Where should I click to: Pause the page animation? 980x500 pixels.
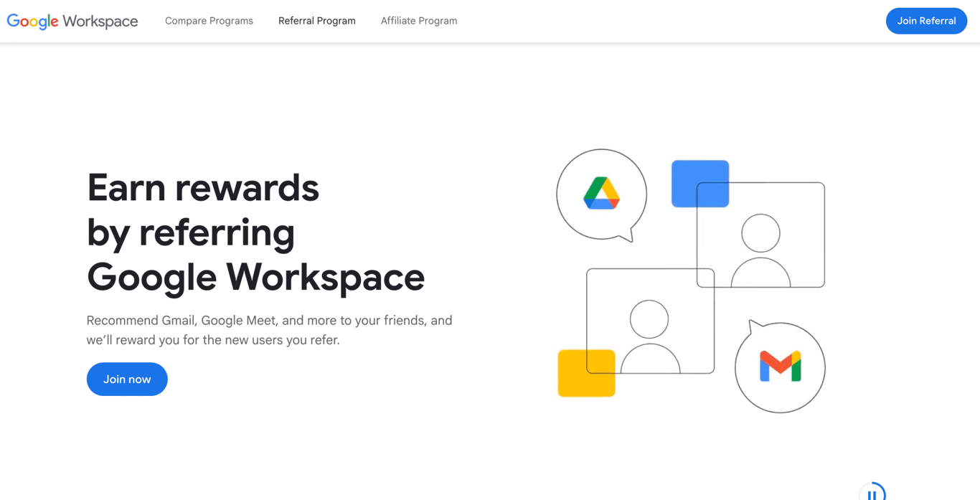click(x=873, y=492)
